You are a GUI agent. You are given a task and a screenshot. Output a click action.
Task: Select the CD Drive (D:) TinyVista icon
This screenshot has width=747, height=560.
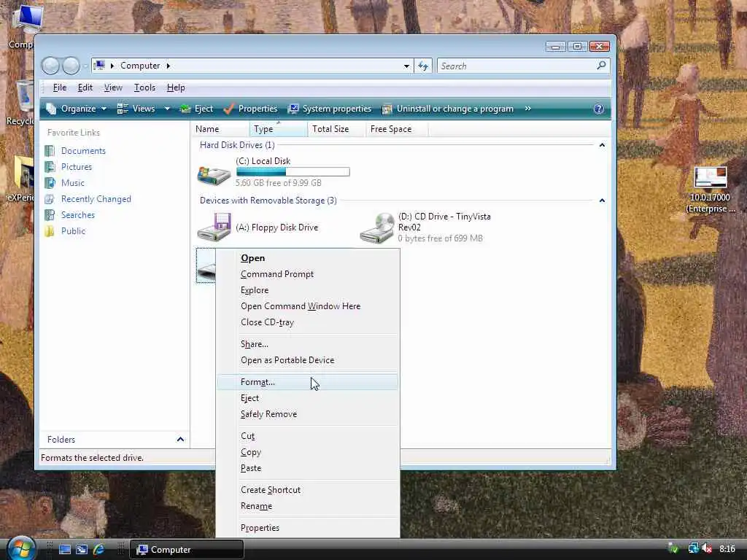(377, 228)
